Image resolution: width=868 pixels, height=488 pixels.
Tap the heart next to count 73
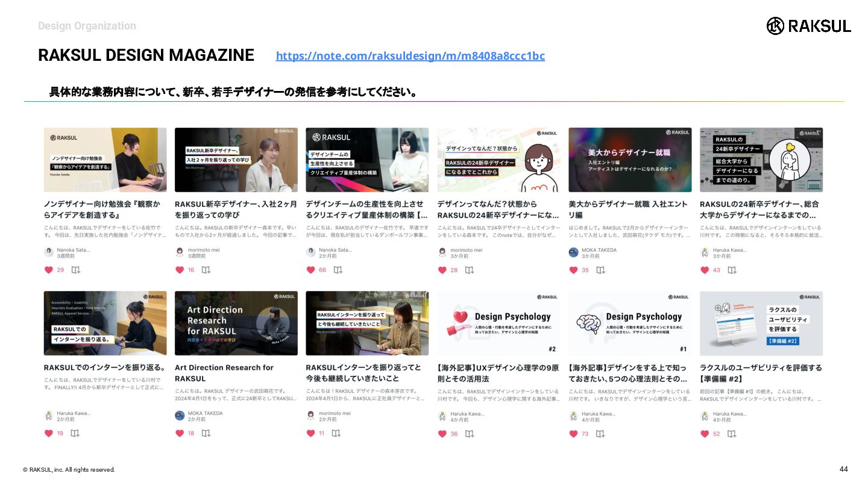coord(574,433)
